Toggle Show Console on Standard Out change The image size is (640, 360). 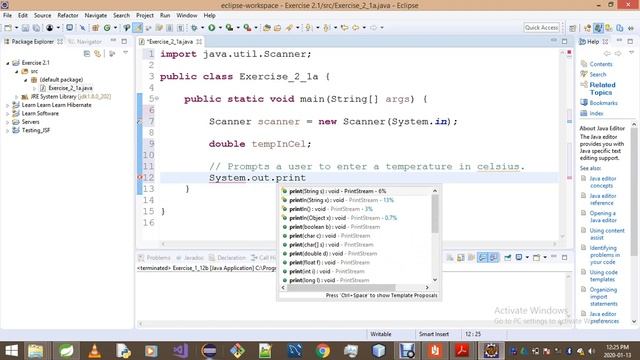coord(482,258)
